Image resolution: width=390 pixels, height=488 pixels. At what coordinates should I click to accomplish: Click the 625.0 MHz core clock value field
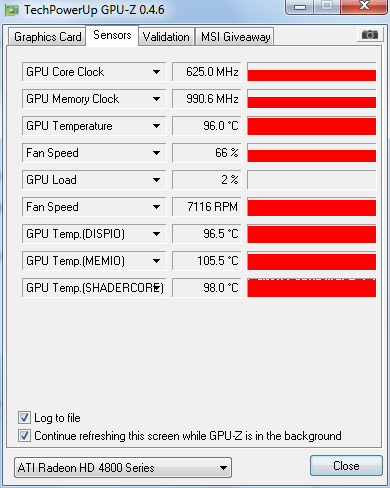(207, 72)
